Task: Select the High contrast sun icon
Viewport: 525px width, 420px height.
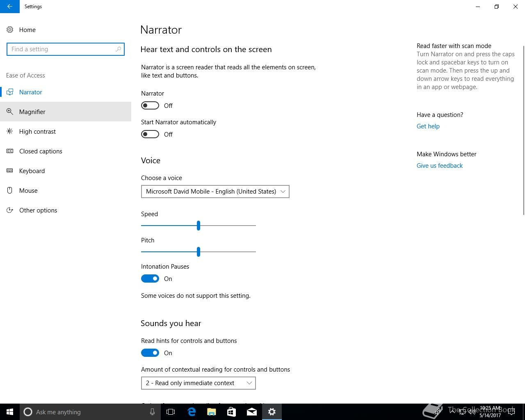Action: 10,131
